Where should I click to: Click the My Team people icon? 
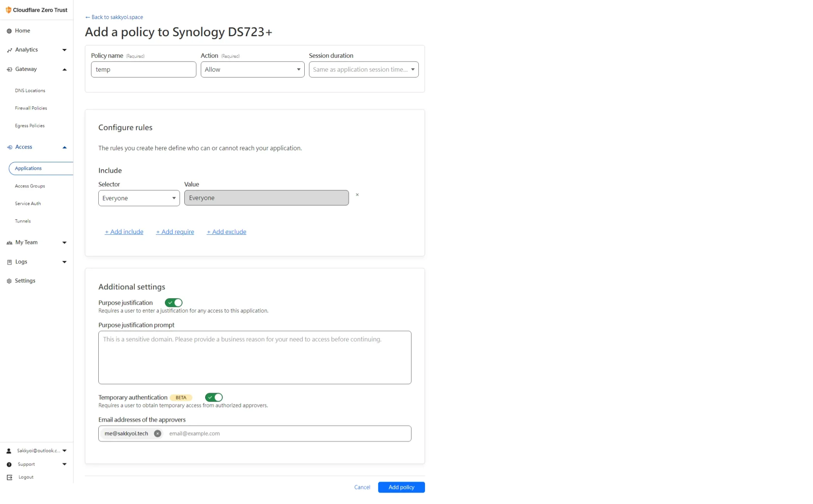9,243
